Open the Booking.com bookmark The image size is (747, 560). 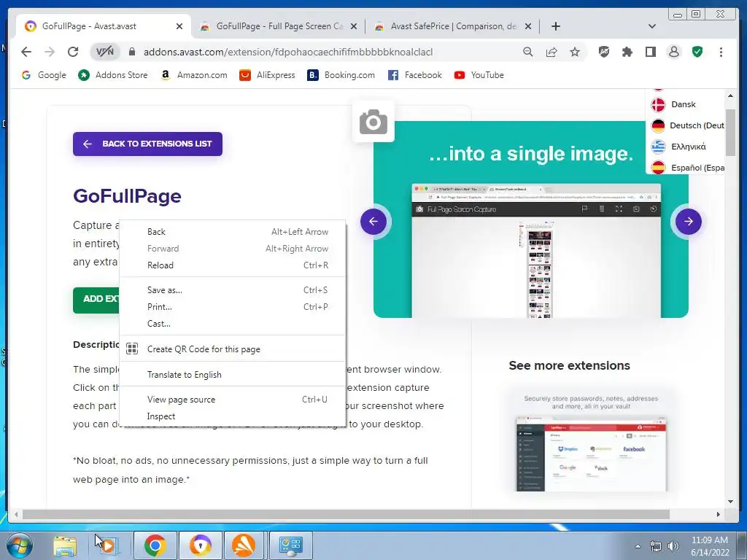pos(341,75)
